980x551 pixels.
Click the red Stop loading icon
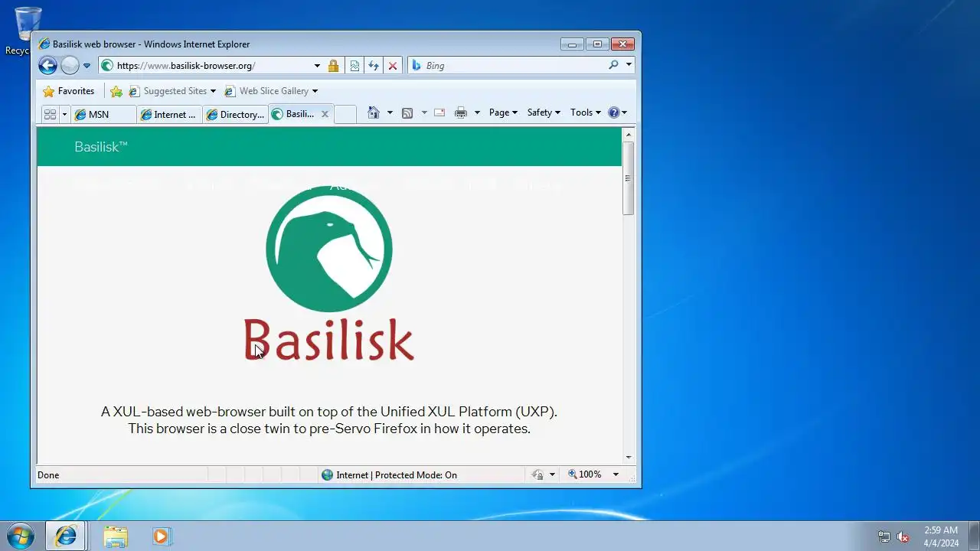(393, 66)
